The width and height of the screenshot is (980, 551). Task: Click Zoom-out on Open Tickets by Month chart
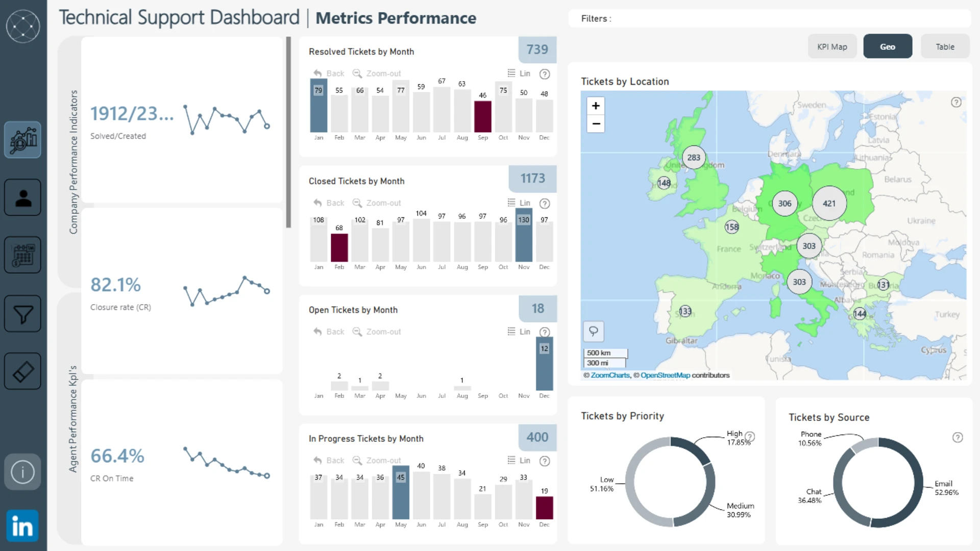coord(377,332)
